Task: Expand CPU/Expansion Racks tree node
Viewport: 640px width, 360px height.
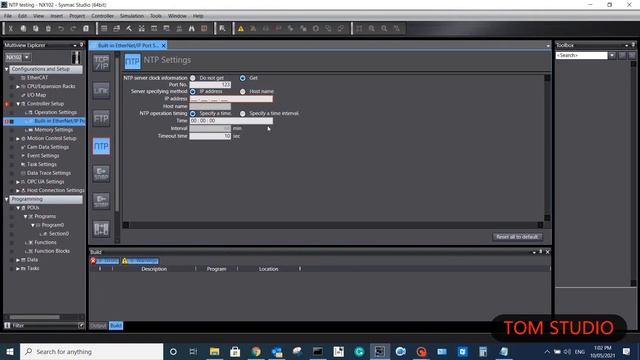Action: pyautogui.click(x=18, y=87)
